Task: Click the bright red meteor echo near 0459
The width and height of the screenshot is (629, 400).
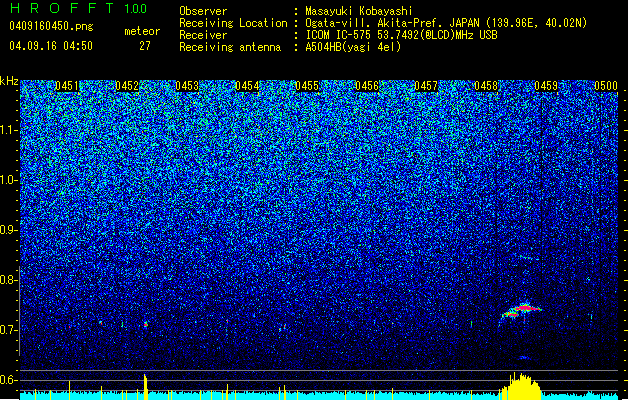Action: pyautogui.click(x=521, y=311)
